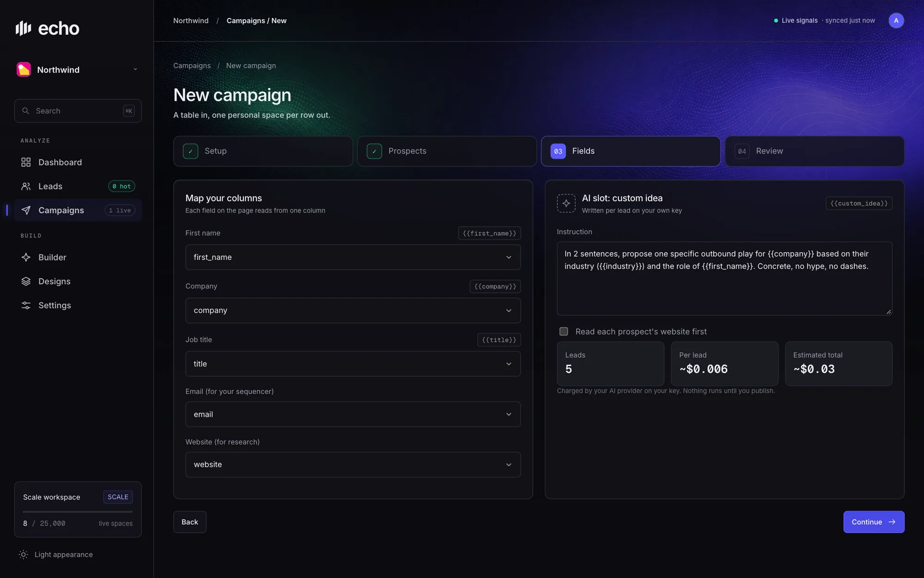Click the Leads people icon

point(26,186)
